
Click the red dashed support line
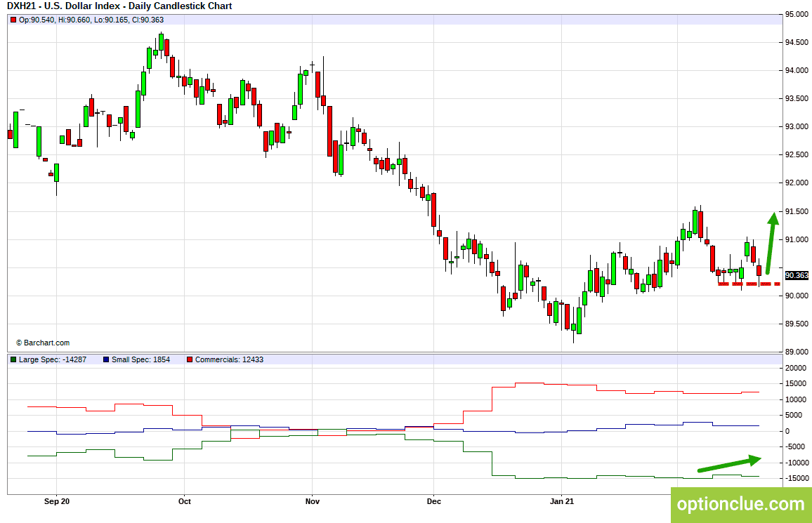pos(748,284)
